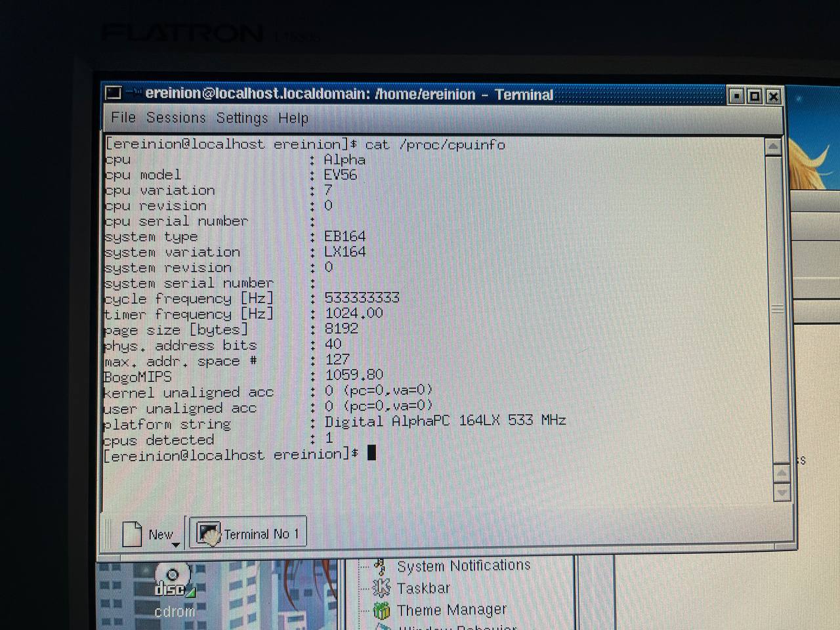Close the Terminal window
This screenshot has height=630, width=840.
(773, 96)
